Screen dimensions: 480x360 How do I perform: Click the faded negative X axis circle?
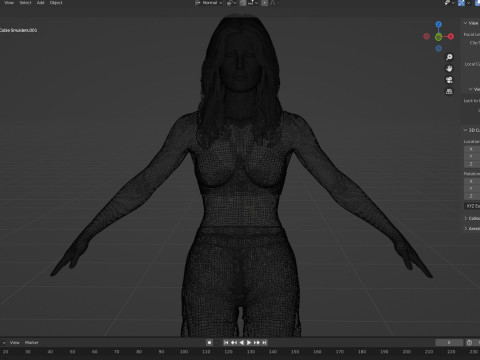tap(426, 36)
